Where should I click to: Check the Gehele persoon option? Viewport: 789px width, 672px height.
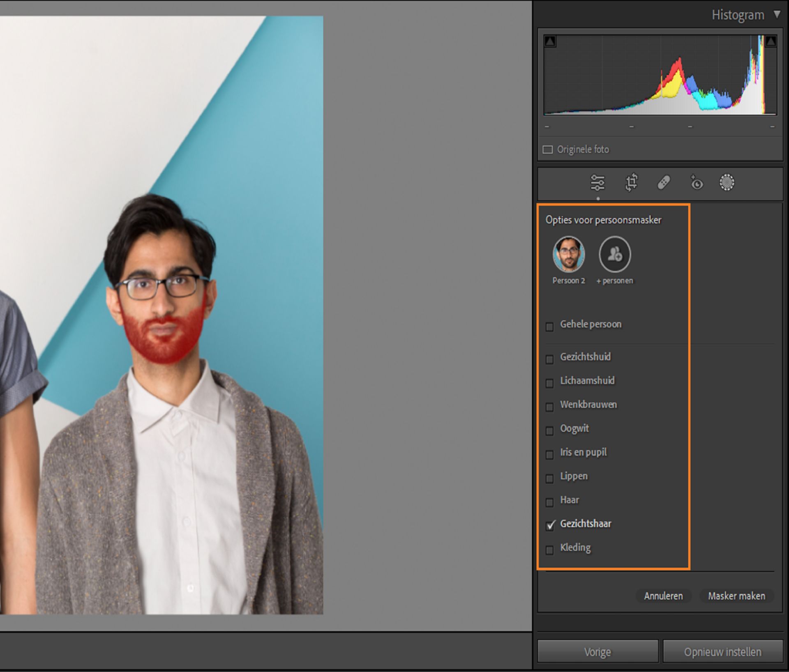pyautogui.click(x=549, y=327)
